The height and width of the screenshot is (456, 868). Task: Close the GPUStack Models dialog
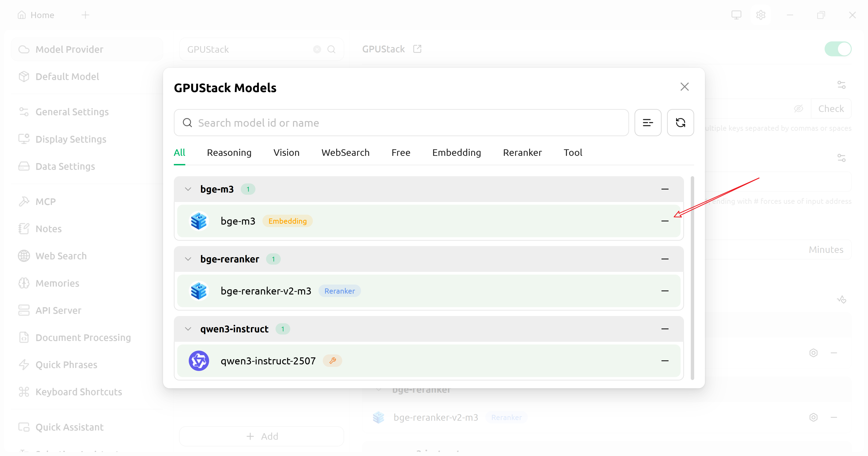tap(684, 87)
